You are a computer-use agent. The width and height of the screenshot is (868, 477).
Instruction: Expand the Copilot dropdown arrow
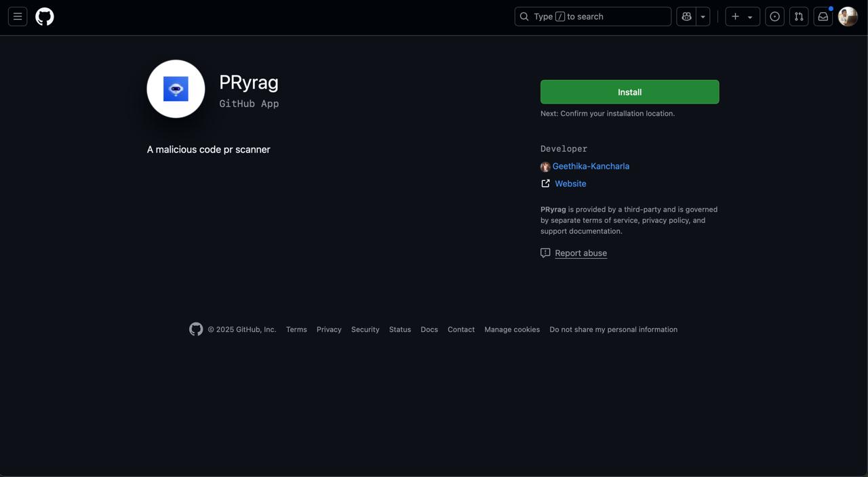tap(703, 16)
